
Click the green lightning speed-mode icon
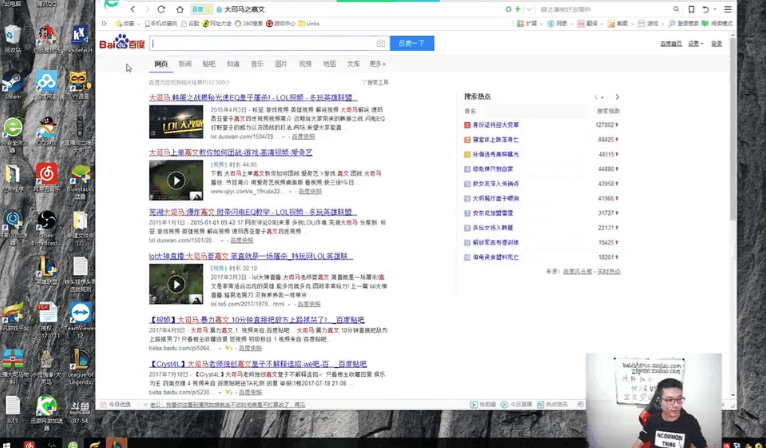517,9
